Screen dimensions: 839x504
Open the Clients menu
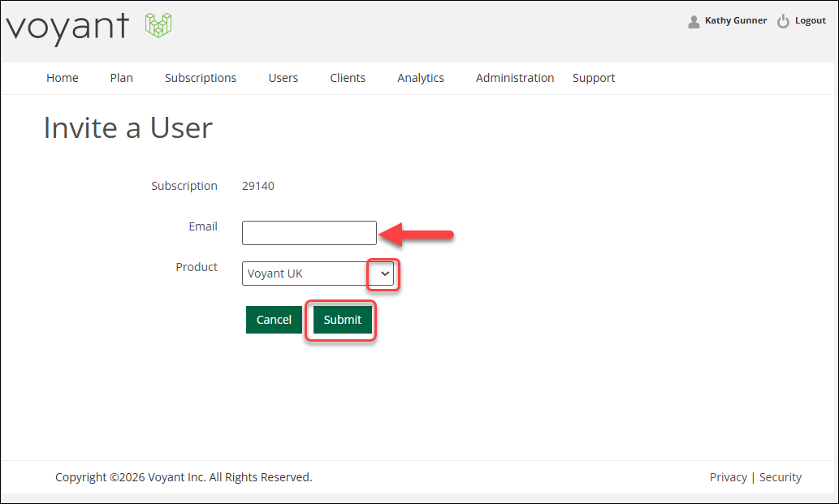click(348, 78)
